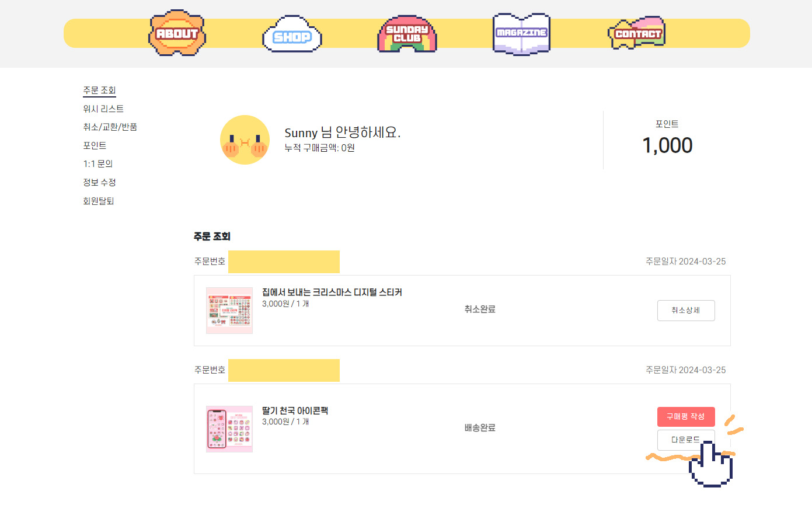The image size is (812, 512).
Task: Open 위시 리스트 from sidebar menu
Action: tap(103, 109)
